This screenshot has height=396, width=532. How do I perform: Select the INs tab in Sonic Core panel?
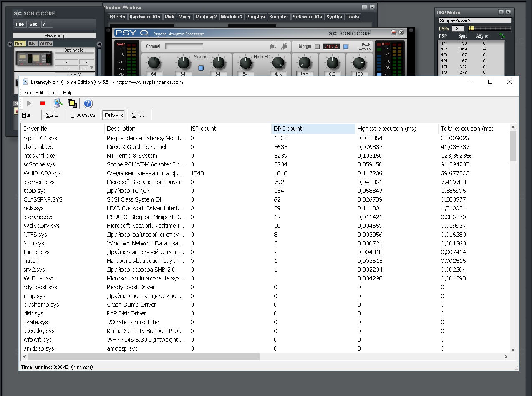click(32, 44)
